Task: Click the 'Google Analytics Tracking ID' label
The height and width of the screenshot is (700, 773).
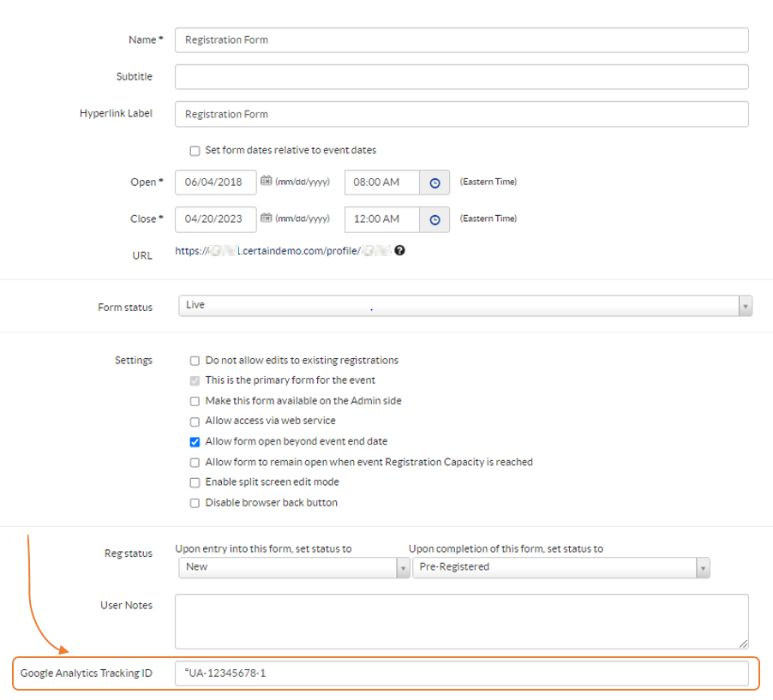Action: coord(87,673)
